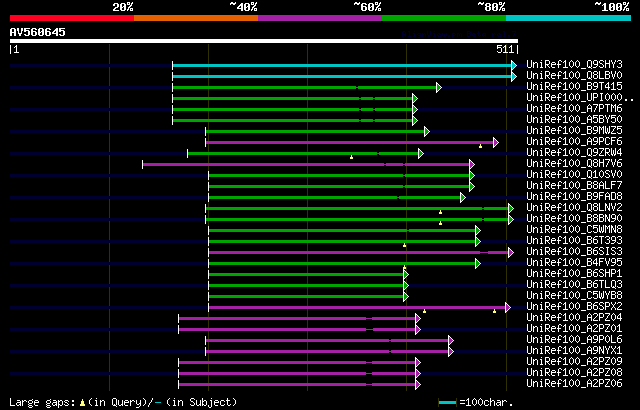Click the arrowhead of the UniRef100_B4FV95 alignment
The height and width of the screenshot is (410, 640).
(478, 264)
